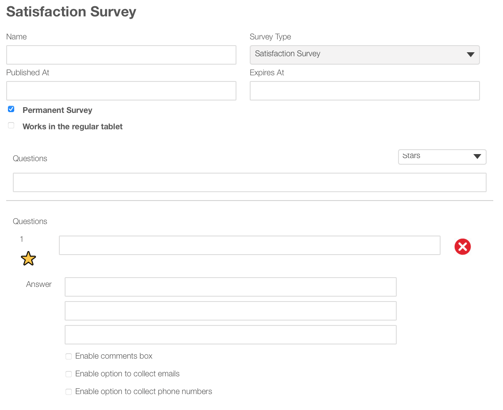Click the question 1 text field
The height and width of the screenshot is (410, 503).
point(250,245)
